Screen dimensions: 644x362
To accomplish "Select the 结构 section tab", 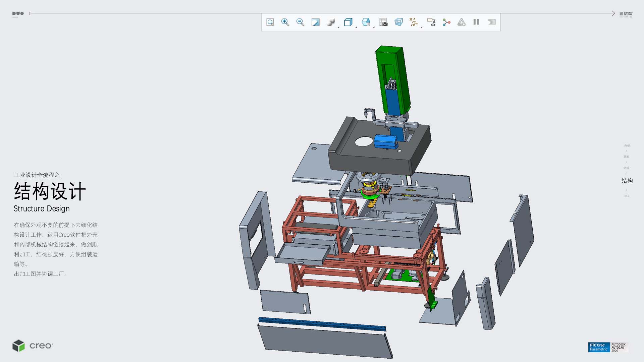I will tap(627, 180).
